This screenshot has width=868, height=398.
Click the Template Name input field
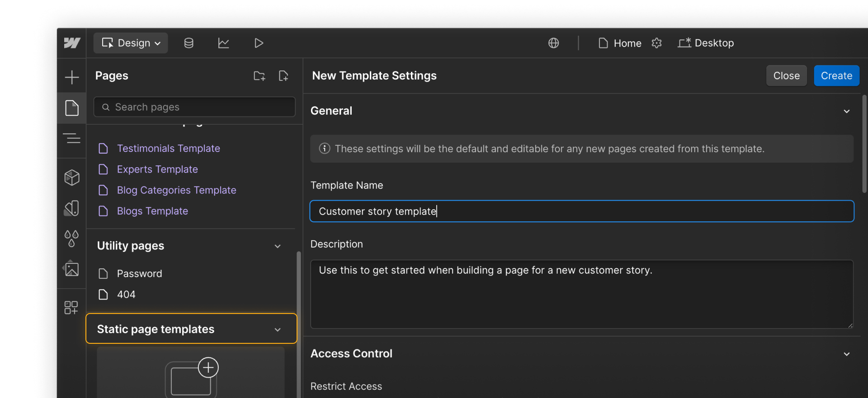pos(582,211)
